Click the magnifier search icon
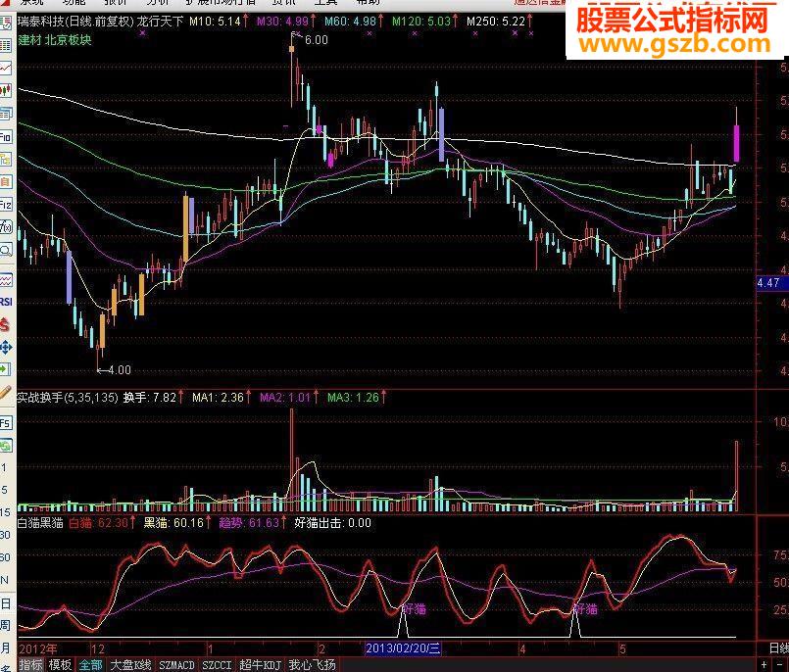Screen dimensions: 789x672 coord(5,250)
